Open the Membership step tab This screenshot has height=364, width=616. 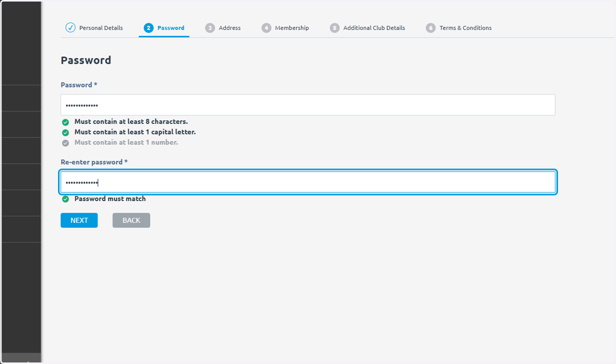(x=285, y=28)
